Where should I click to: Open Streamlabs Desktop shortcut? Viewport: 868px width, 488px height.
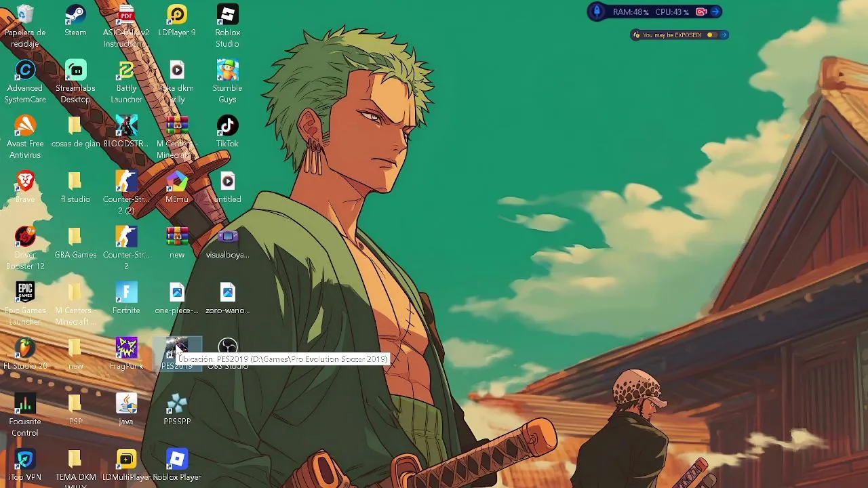[x=75, y=81]
